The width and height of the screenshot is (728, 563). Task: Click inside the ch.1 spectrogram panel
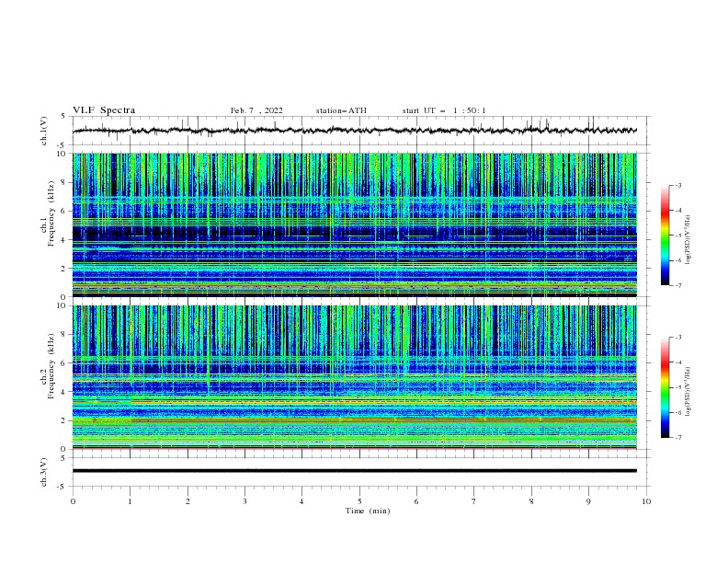pos(354,224)
